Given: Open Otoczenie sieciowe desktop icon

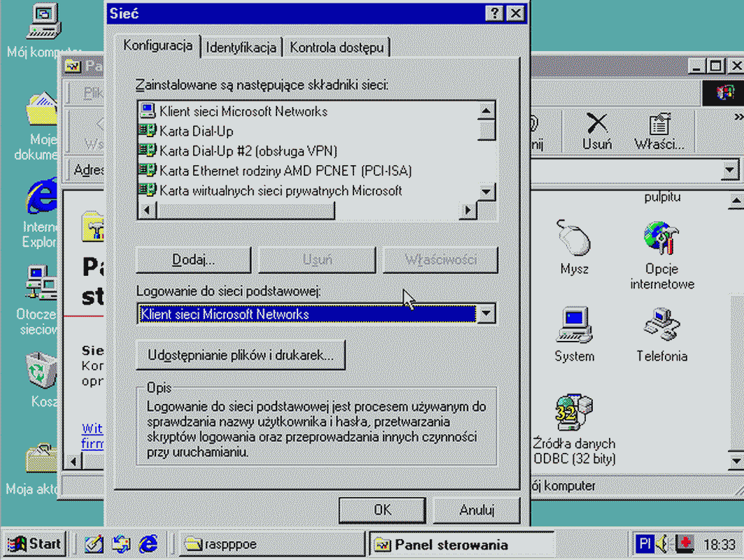Looking at the screenshot, I should (42, 283).
